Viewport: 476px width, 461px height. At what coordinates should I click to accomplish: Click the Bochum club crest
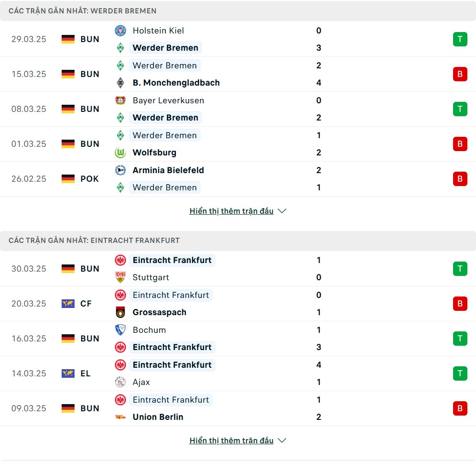coord(120,330)
